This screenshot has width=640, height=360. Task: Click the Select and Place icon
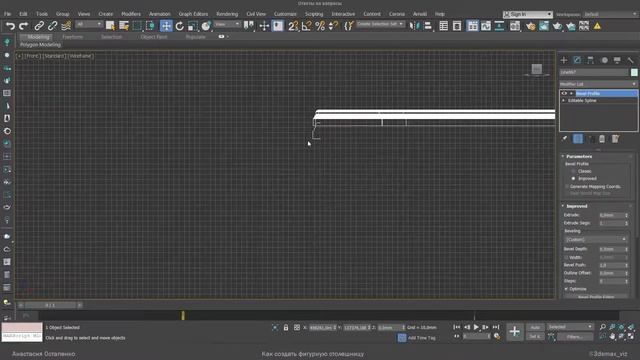pos(206,26)
